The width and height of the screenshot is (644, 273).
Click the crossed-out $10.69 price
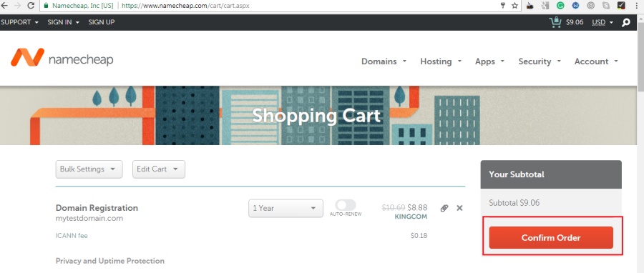(x=394, y=208)
